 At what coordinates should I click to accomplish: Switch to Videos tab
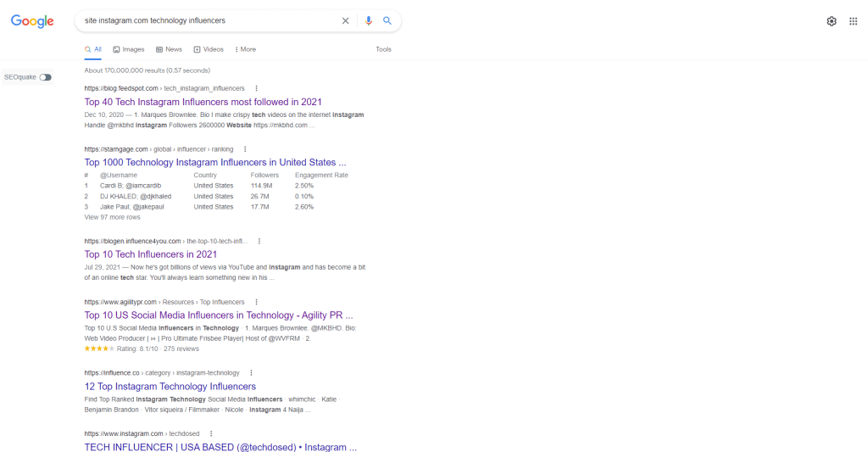pos(209,49)
